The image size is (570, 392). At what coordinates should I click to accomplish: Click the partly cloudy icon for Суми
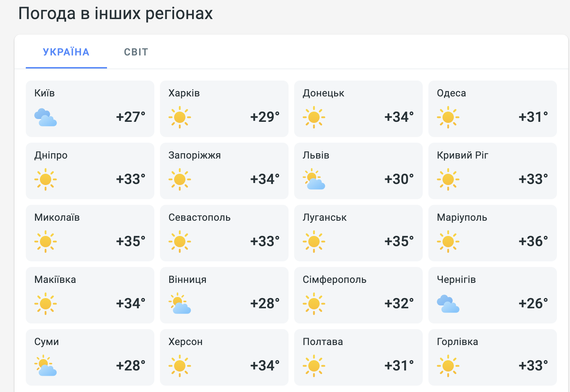[46, 366]
